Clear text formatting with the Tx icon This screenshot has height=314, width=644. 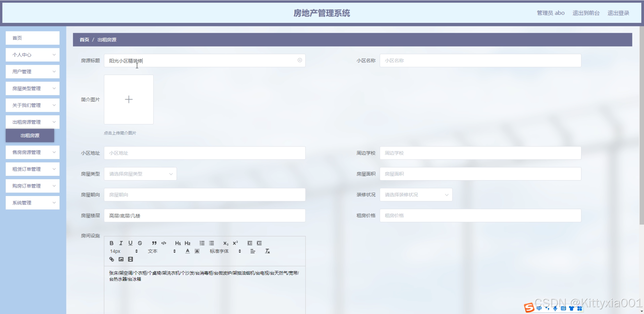[268, 251]
